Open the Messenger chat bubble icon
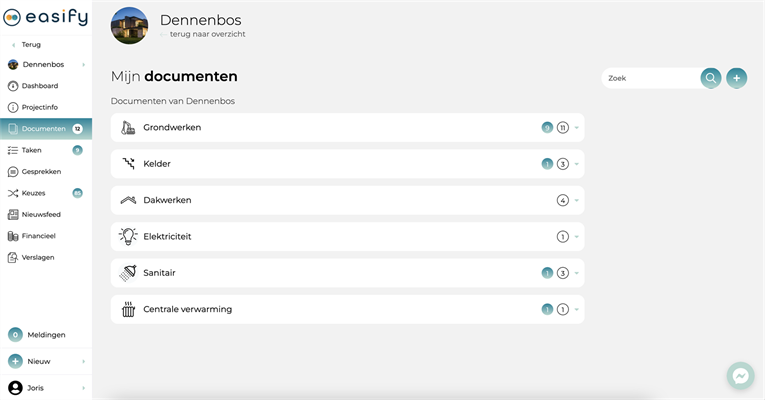Viewport: 765px width, 400px height. coord(740,375)
